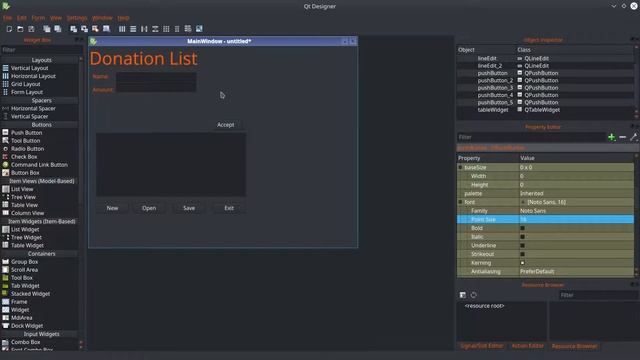This screenshot has width=640, height=360.
Task: Click the Open button on the form
Action: point(149,208)
